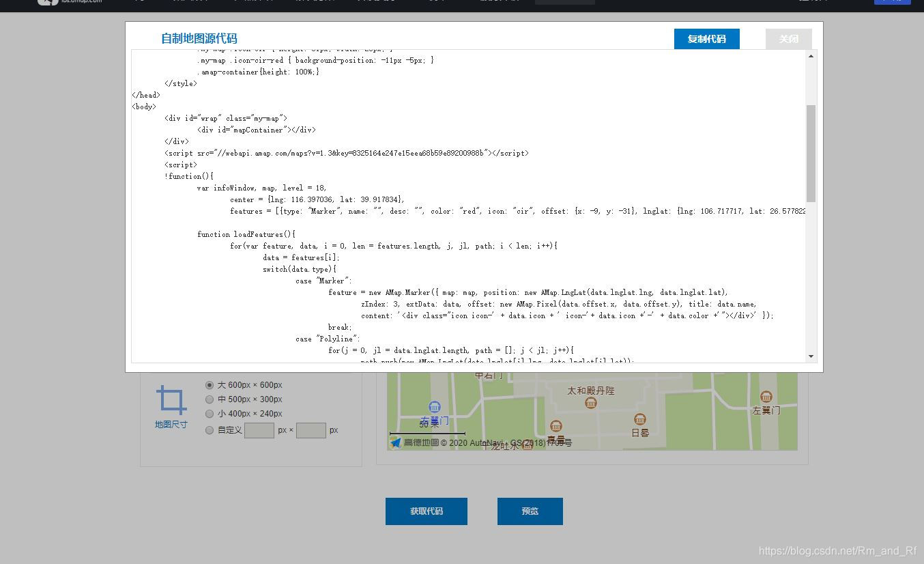Click the 'data = features[i];' code line
The height and width of the screenshot is (564, 924).
tap(301, 257)
